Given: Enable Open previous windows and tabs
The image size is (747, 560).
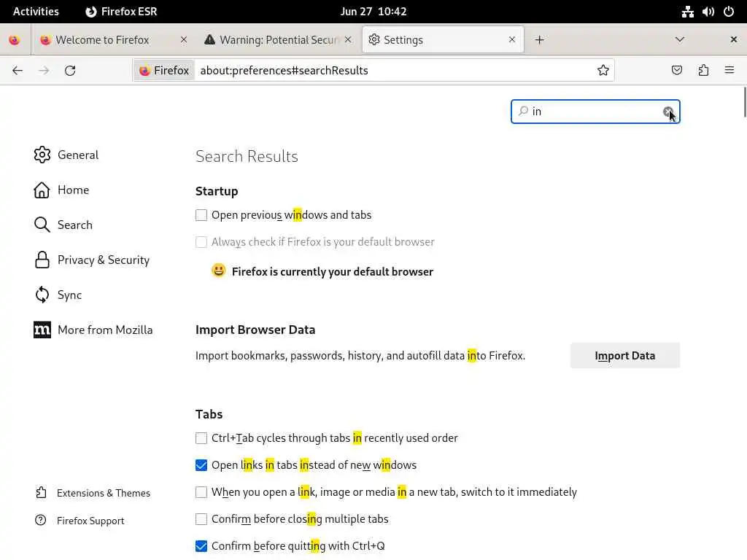Looking at the screenshot, I should click(201, 215).
